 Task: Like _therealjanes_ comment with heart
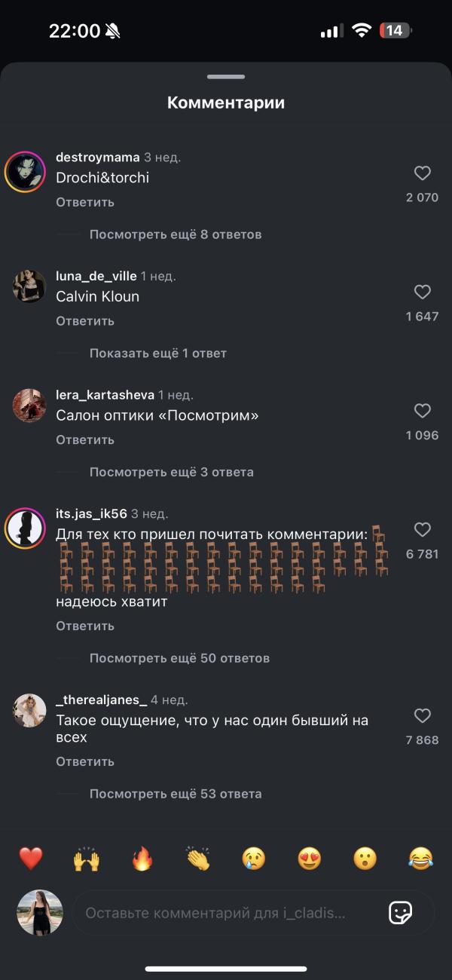click(423, 715)
